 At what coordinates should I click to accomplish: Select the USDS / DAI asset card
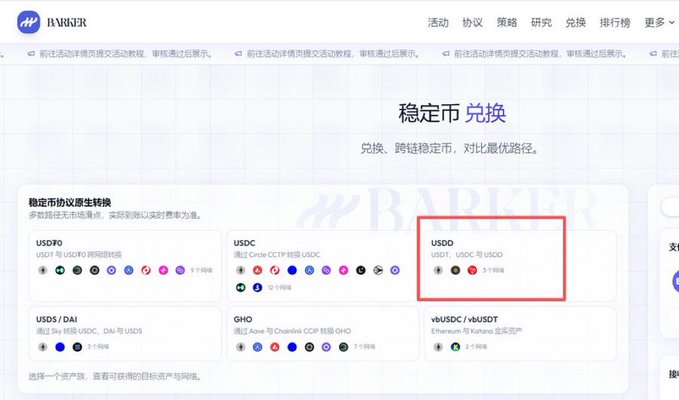coord(125,334)
